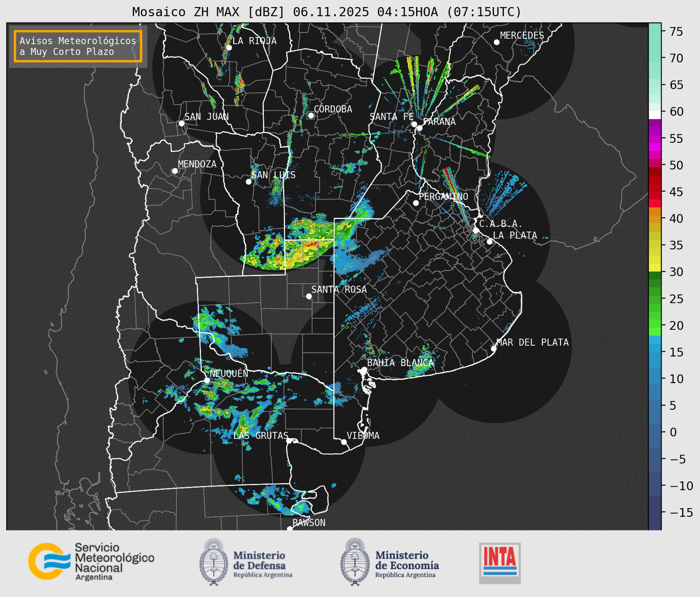Click the Pergamino city marker dot
700x597 pixels.
coord(416,203)
